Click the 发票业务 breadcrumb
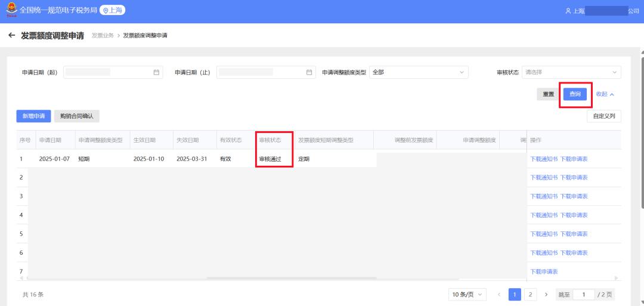This screenshot has height=306, width=644. (102, 36)
